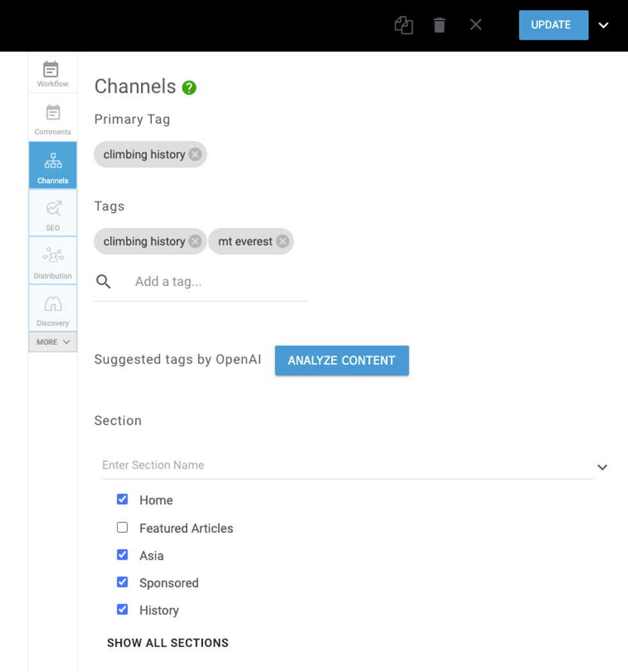Click Show All Sections
The width and height of the screenshot is (628, 672).
coord(168,643)
